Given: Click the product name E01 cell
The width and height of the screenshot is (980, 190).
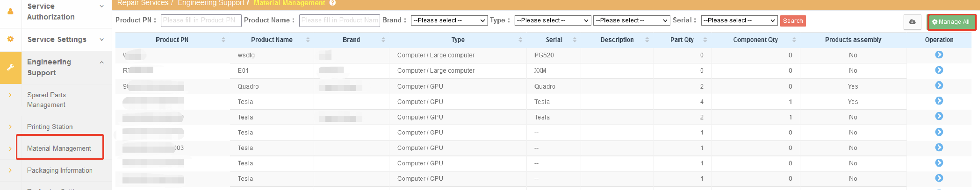Looking at the screenshot, I should pyautogui.click(x=243, y=70).
